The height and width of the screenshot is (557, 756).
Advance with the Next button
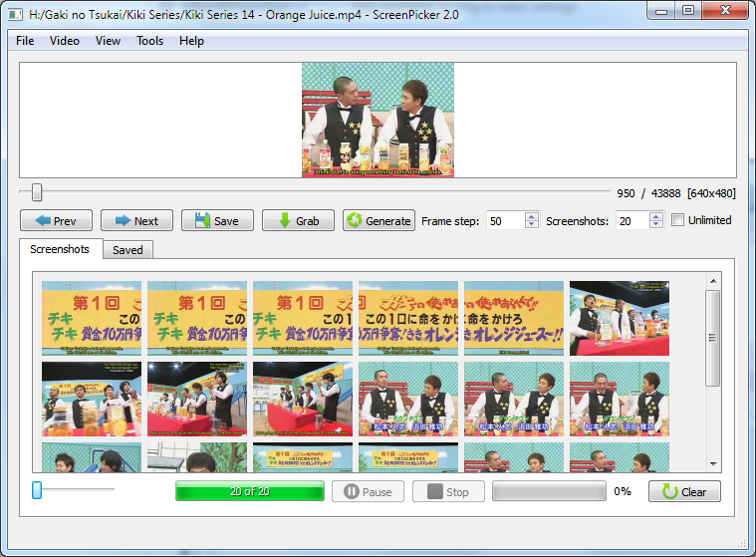136,220
